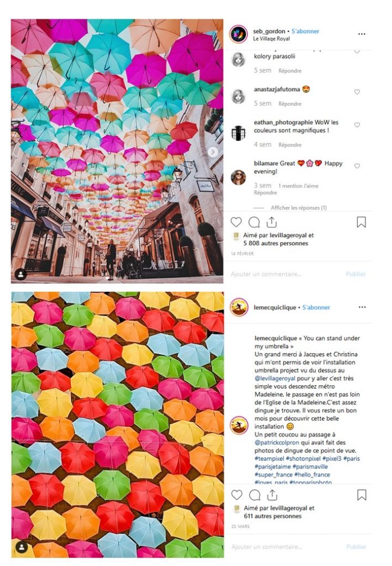Share the seb_gordon umbrella post
This screenshot has width=392, height=566.
coord(272,222)
